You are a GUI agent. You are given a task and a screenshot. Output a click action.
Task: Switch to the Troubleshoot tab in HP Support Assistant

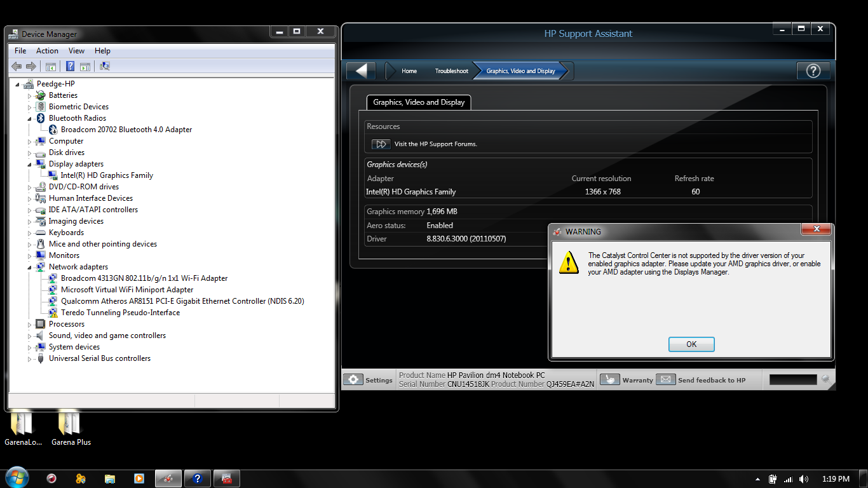[x=451, y=71]
